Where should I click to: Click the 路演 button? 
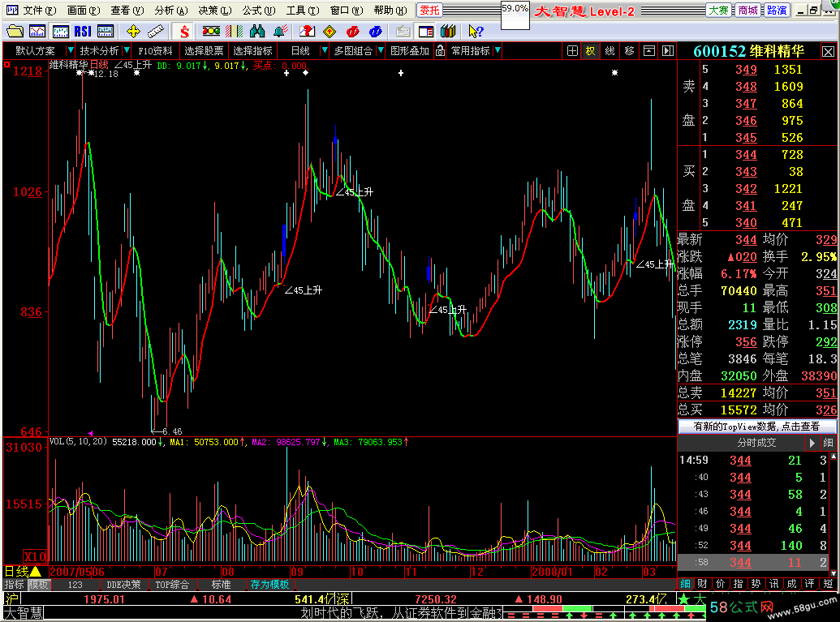click(x=777, y=11)
